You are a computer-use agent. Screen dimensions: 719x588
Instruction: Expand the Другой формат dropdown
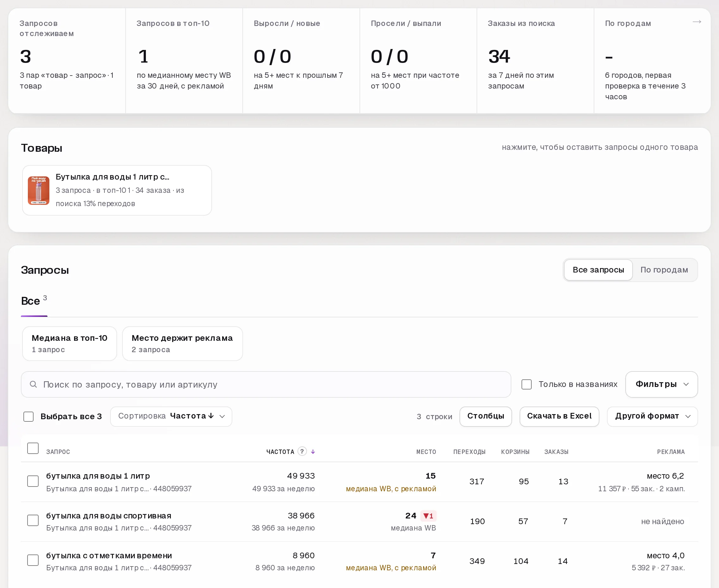tap(652, 416)
